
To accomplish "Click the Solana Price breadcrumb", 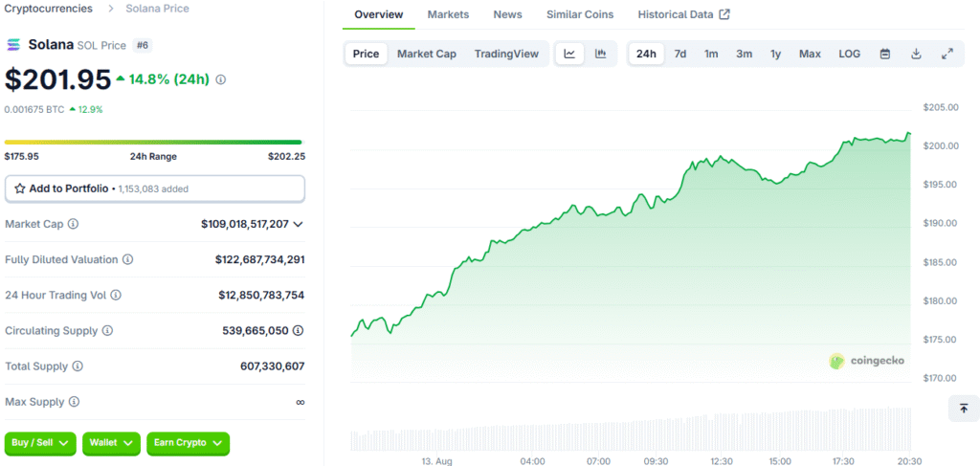I will pyautogui.click(x=158, y=9).
